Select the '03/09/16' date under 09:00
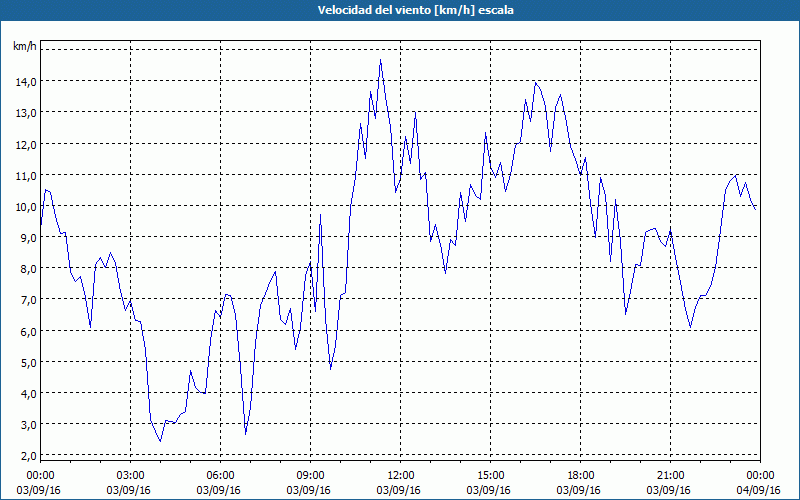The height and width of the screenshot is (500, 800). (308, 490)
